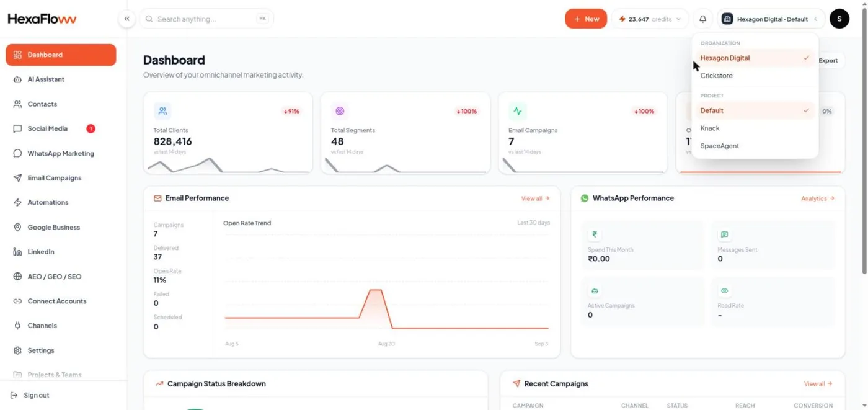Viewport: 868px width, 410px height.
Task: Click the AI Assistant robot icon
Action: pos(17,79)
